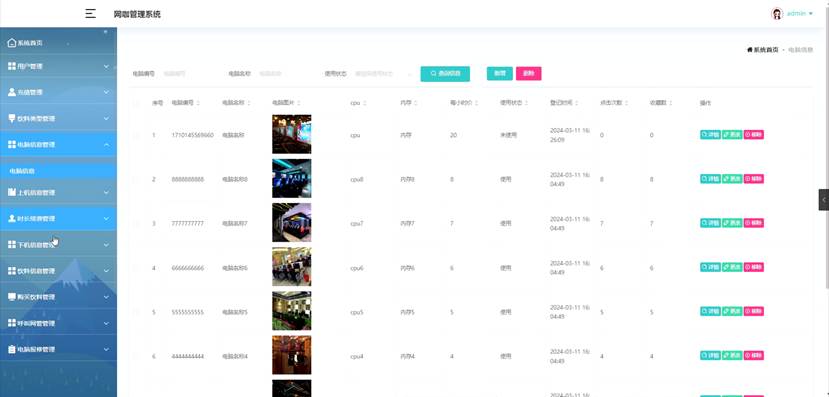Viewport: 829px width, 397px height.
Task: Tick the checkbox for row 1
Action: click(136, 135)
